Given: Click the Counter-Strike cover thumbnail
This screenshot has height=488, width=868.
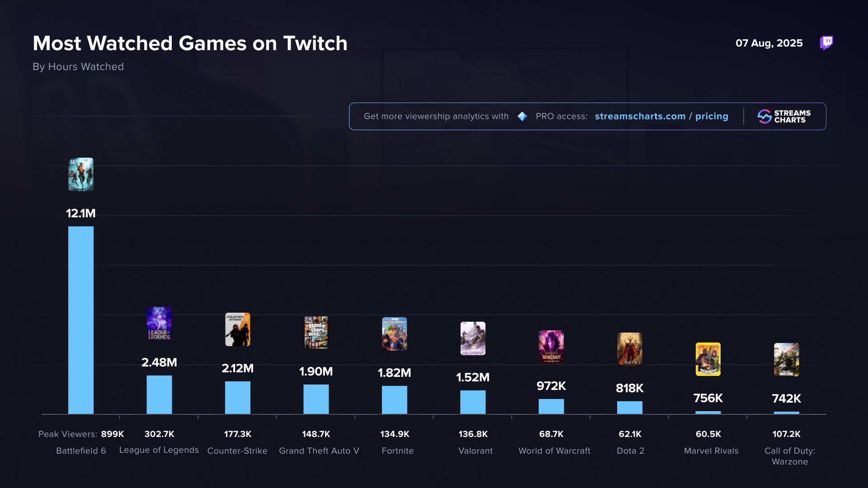Looking at the screenshot, I should 238,329.
